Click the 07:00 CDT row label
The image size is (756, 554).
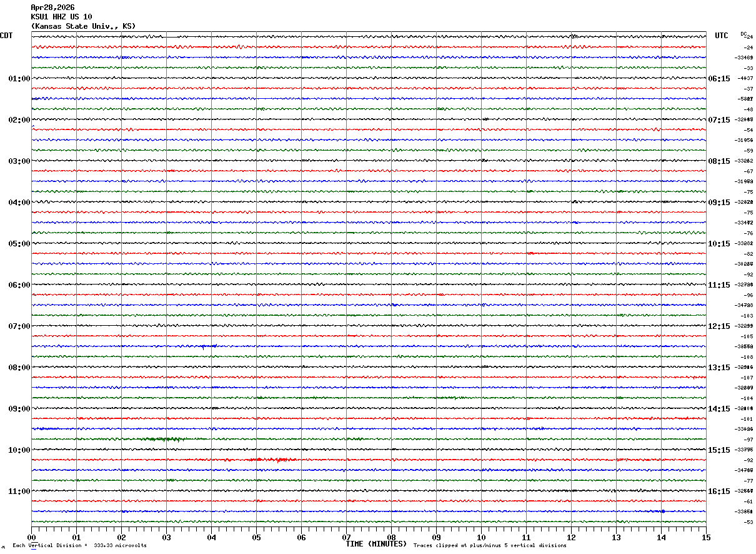[x=19, y=326]
